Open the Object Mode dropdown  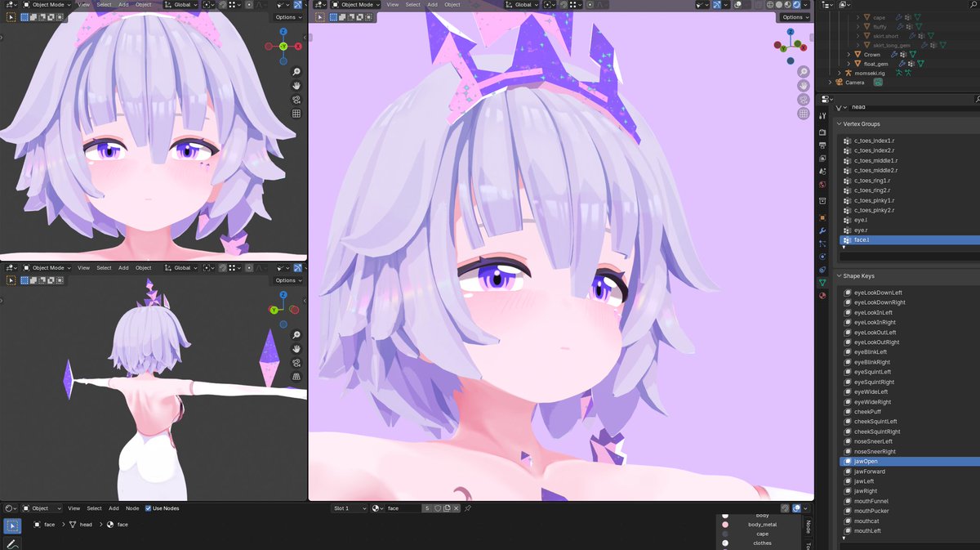pyautogui.click(x=356, y=5)
